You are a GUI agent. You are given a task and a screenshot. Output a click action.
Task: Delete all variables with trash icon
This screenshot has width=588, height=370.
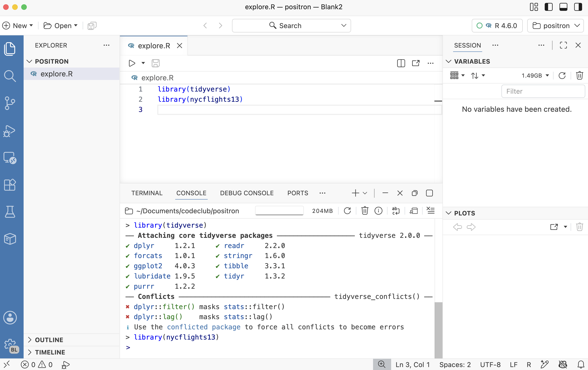pos(580,76)
